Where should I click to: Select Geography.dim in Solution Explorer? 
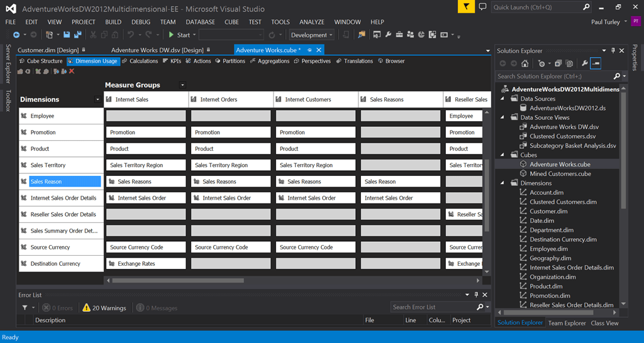pyautogui.click(x=550, y=258)
